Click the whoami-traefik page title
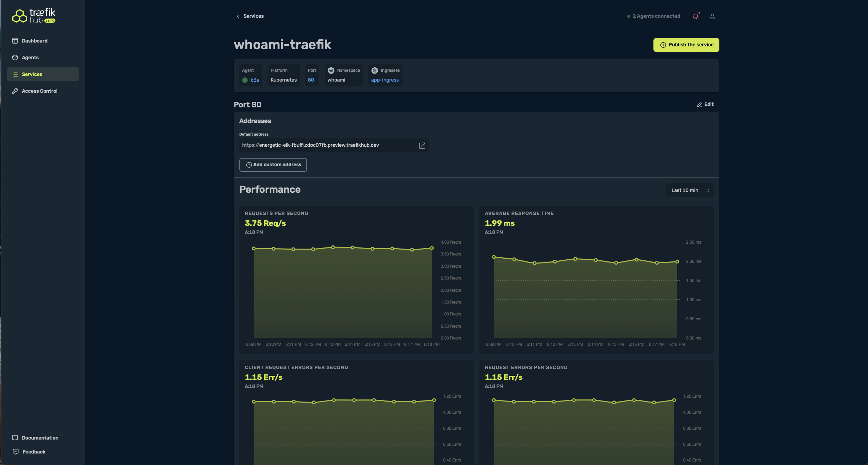This screenshot has width=868, height=465. (x=283, y=45)
